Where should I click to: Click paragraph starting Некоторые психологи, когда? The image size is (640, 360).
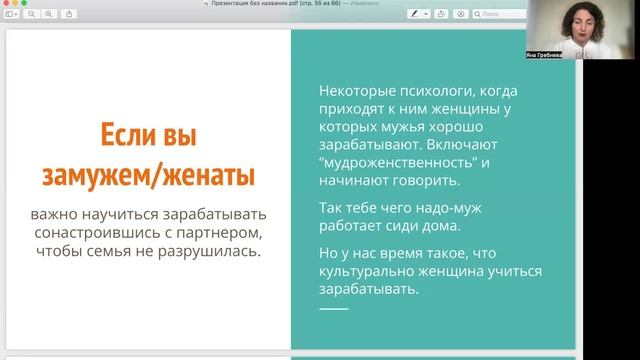point(418,136)
